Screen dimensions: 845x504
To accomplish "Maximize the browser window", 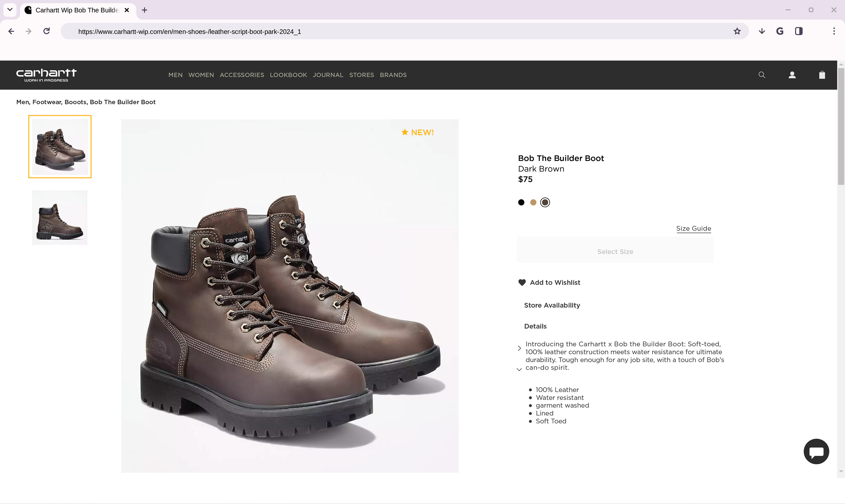I will tap(811, 10).
